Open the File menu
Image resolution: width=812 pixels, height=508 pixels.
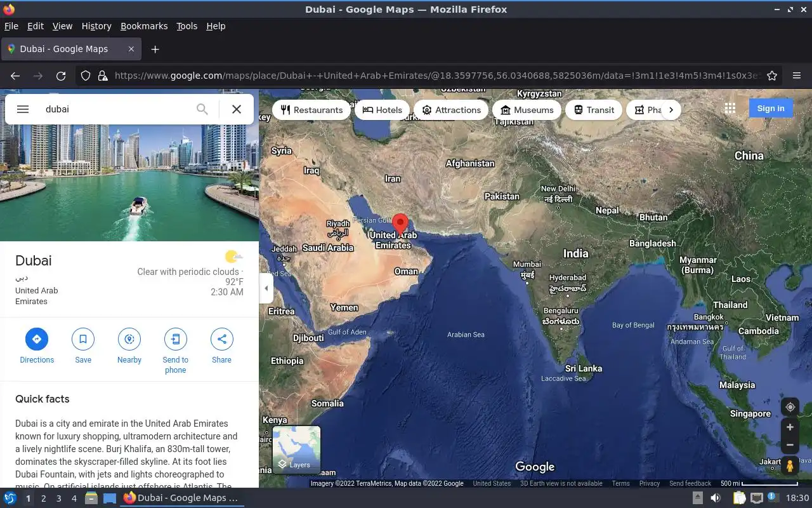click(x=11, y=26)
